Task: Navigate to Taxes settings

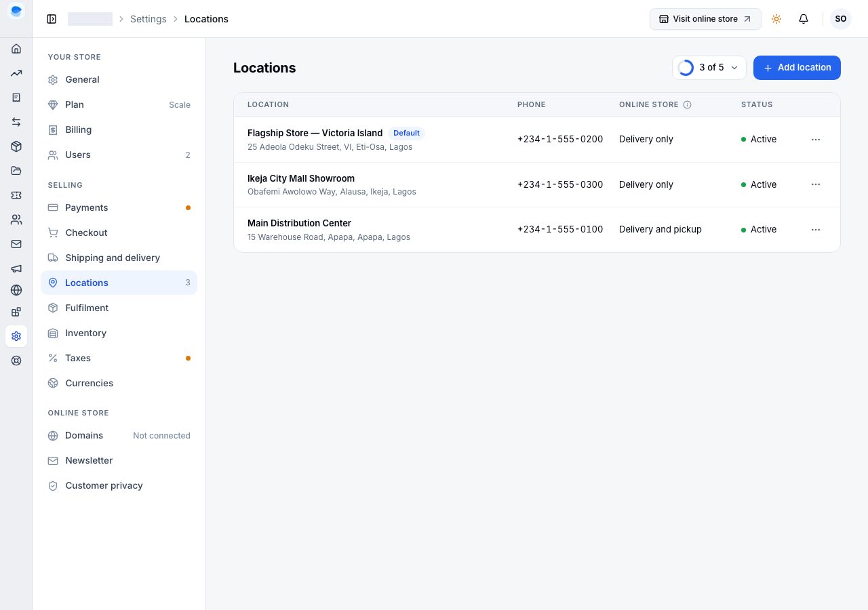Action: pos(119,359)
